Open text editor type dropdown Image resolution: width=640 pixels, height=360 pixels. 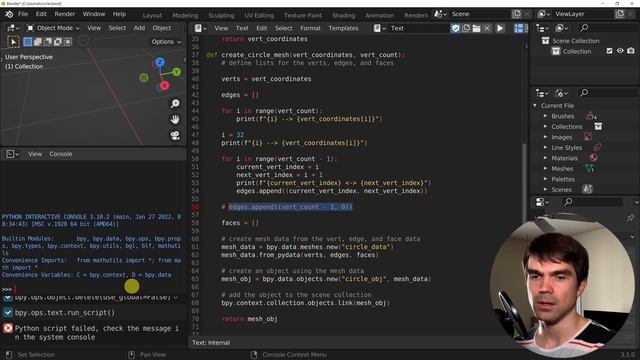200,28
